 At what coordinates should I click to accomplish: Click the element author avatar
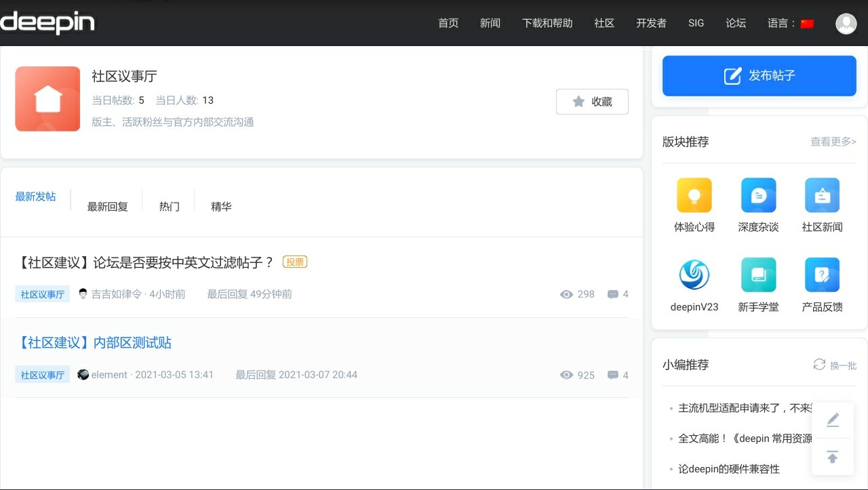coord(83,375)
